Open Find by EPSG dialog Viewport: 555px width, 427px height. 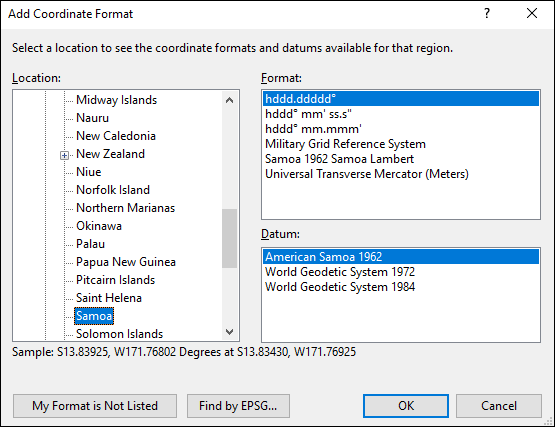pyautogui.click(x=238, y=406)
